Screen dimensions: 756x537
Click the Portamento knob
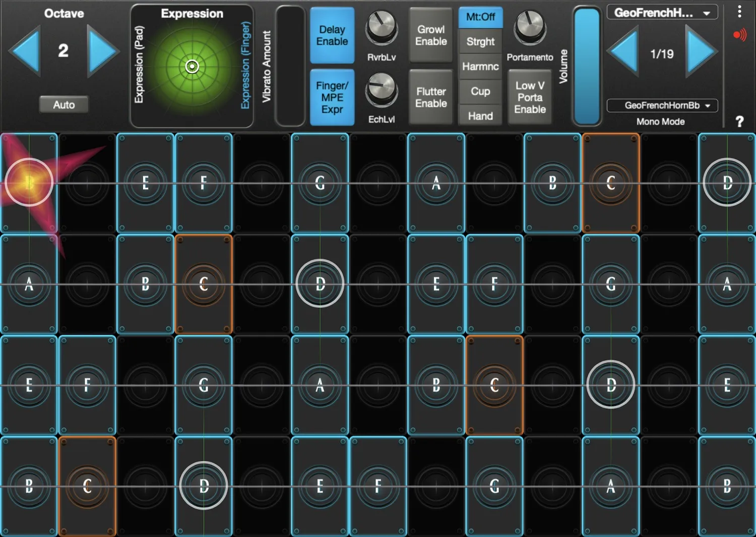530,27
